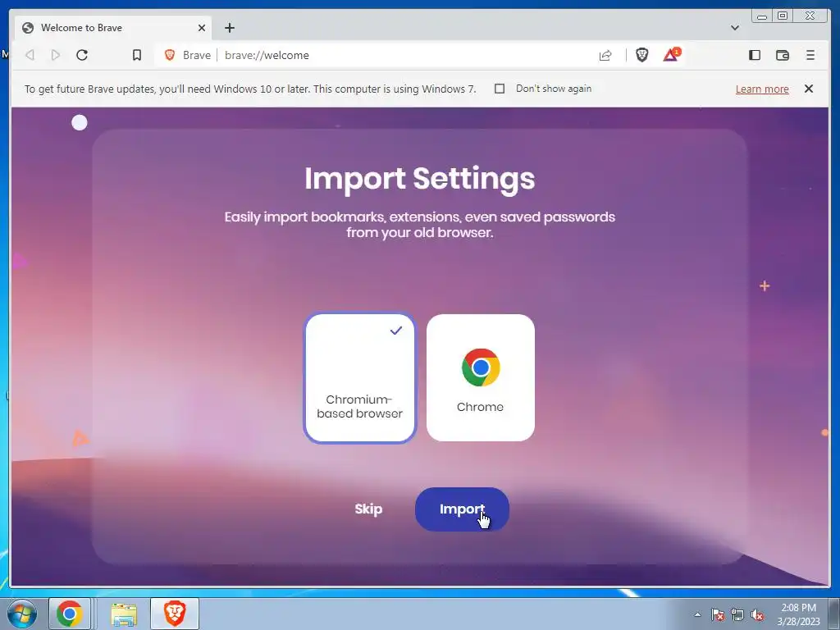Check the Don't show again checkbox
This screenshot has width=840, height=630.
[500, 89]
